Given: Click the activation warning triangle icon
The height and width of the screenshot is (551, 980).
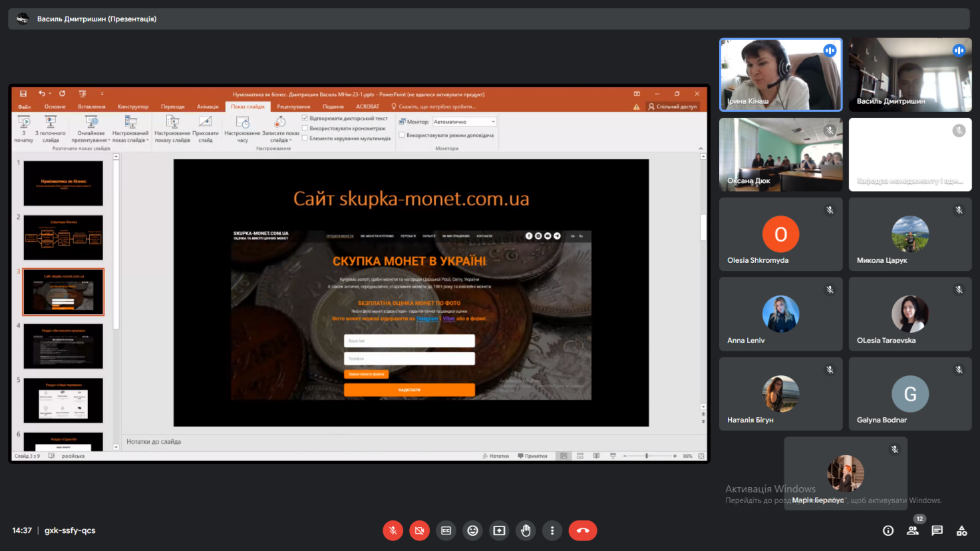Looking at the screenshot, I should [x=637, y=106].
